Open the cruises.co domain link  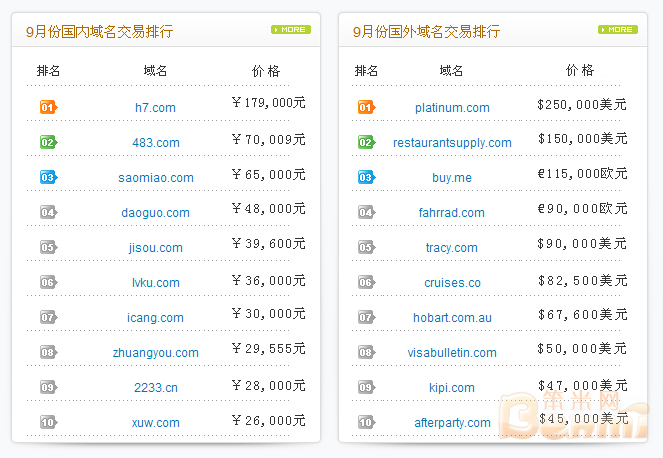pos(452,282)
